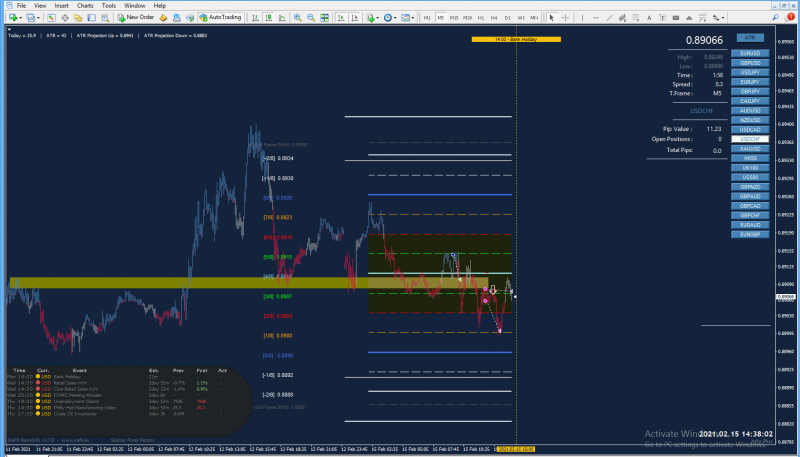The width and height of the screenshot is (800, 457).
Task: Switch timeframe to M1
Action: coord(427,17)
